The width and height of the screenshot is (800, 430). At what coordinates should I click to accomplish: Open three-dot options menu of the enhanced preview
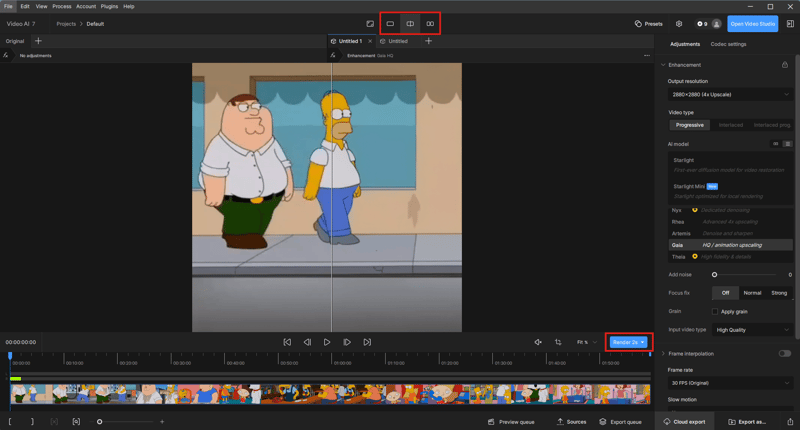coord(647,56)
